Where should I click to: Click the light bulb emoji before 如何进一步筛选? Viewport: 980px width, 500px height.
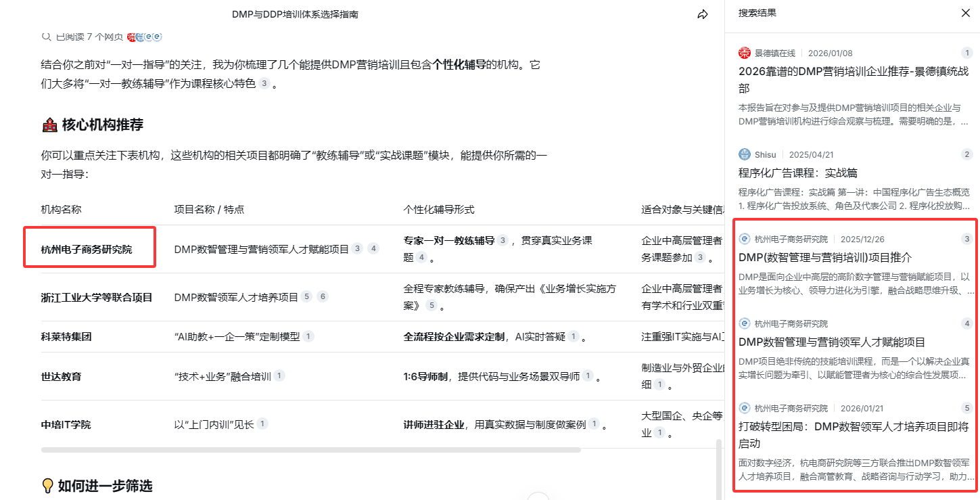tap(48, 485)
